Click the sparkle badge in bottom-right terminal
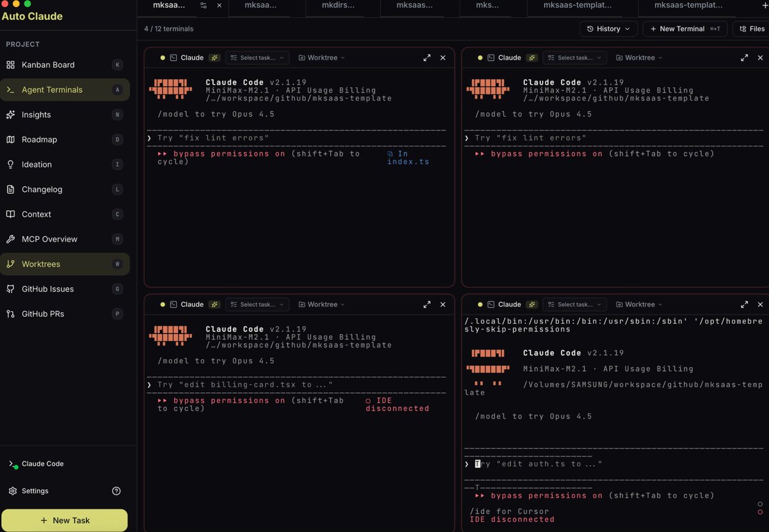This screenshot has width=769, height=532. (x=532, y=304)
